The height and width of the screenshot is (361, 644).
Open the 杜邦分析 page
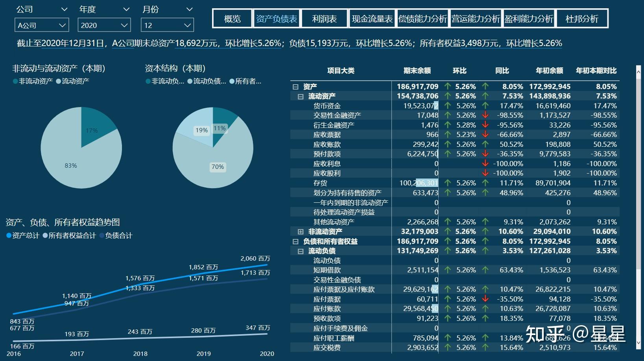point(582,19)
